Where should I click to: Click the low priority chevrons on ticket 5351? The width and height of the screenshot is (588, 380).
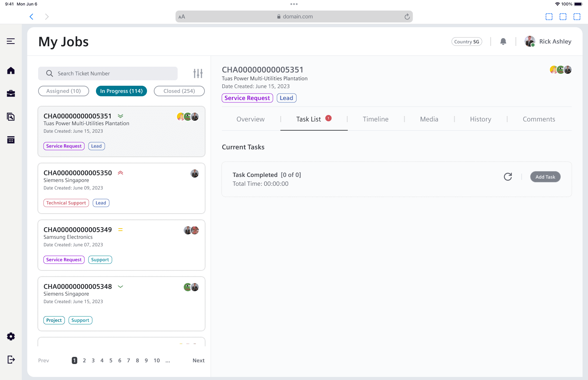point(120,116)
